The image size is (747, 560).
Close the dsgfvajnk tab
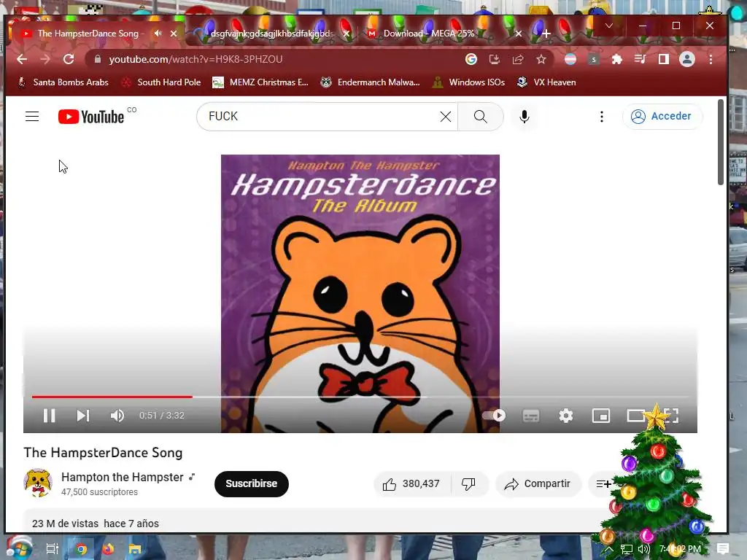click(x=347, y=34)
